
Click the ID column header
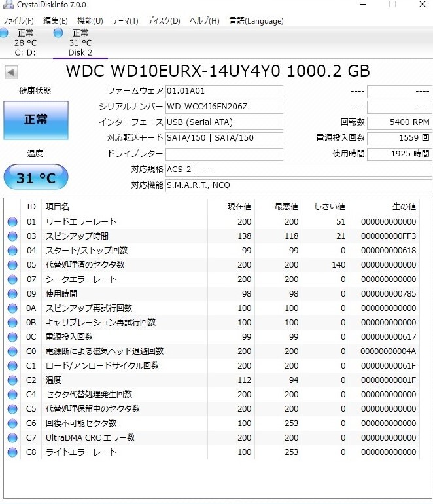31,207
